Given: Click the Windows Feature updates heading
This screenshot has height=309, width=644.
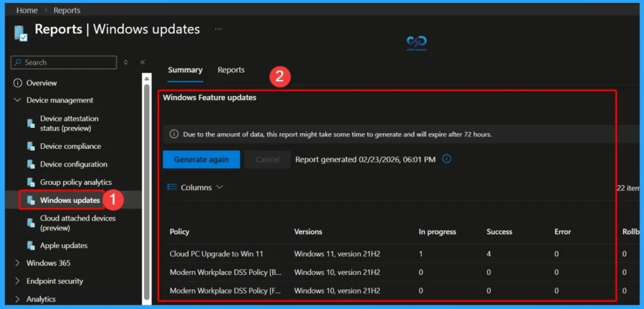Looking at the screenshot, I should [209, 98].
